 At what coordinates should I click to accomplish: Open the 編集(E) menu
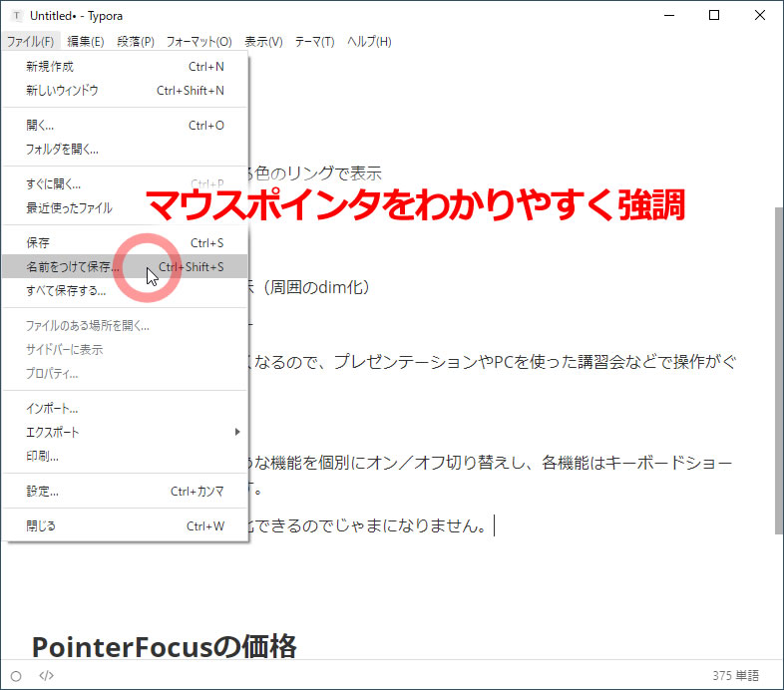[86, 42]
